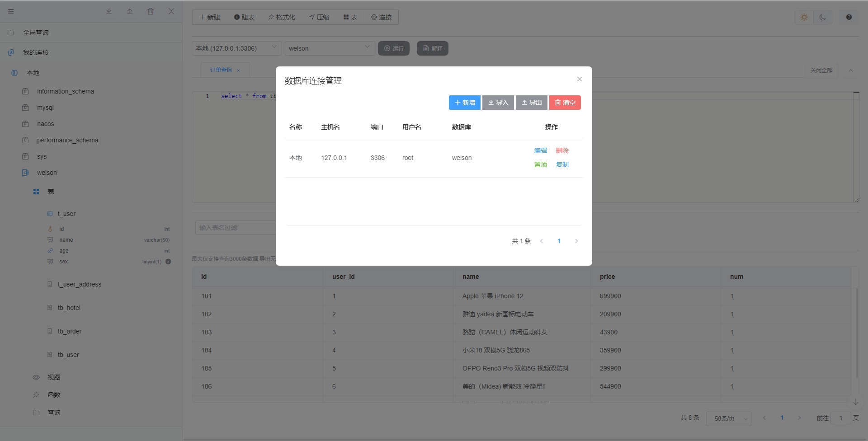Click the 解释 explain button

[x=433, y=48]
